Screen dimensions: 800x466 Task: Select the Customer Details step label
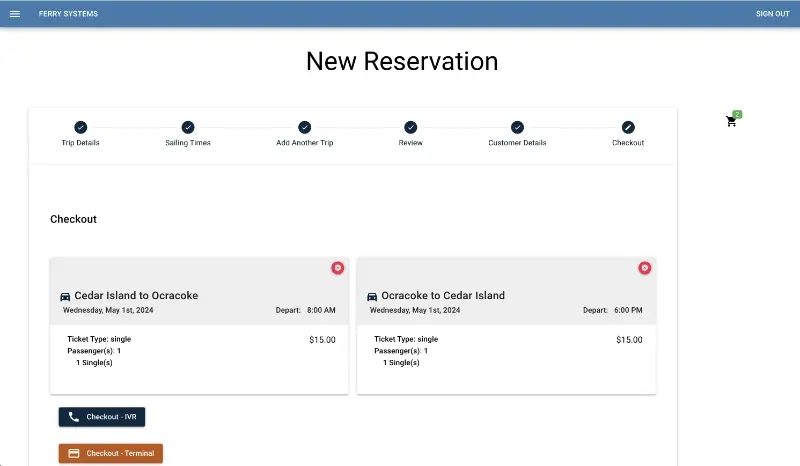click(x=517, y=143)
